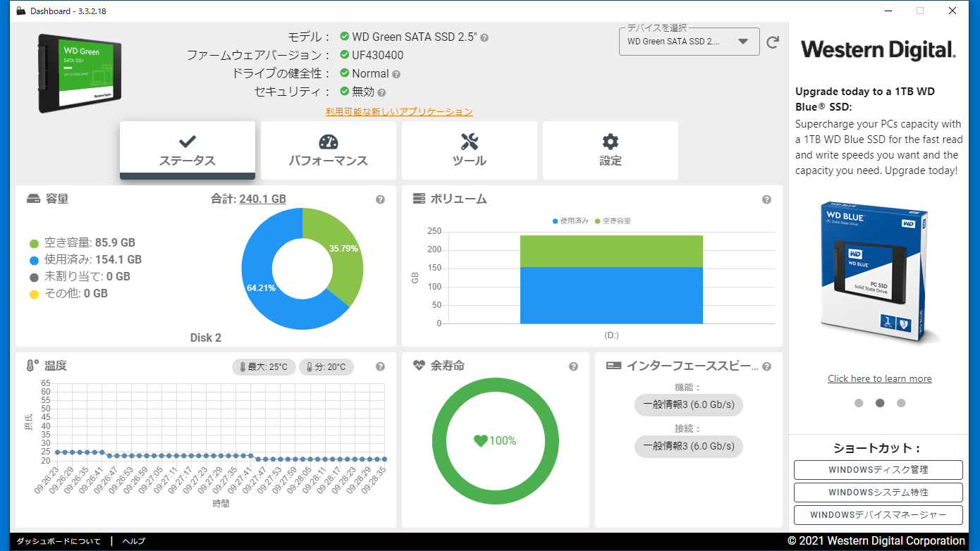The width and height of the screenshot is (980, 551).
Task: Click the Western Digital logo
Action: pos(878,50)
